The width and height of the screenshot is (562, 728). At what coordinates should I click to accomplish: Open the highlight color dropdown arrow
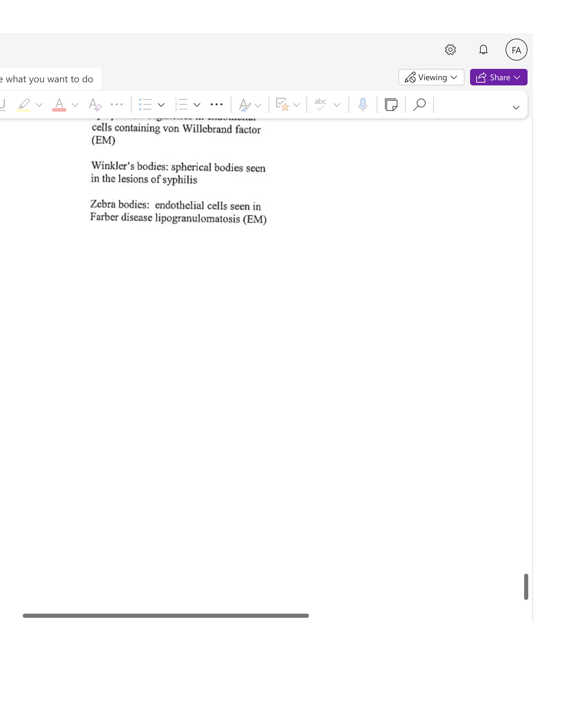pos(39,105)
